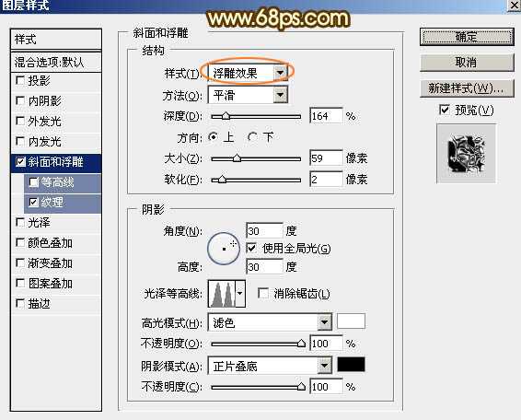
Task: Click the white highlight color swatch
Action: (x=352, y=321)
